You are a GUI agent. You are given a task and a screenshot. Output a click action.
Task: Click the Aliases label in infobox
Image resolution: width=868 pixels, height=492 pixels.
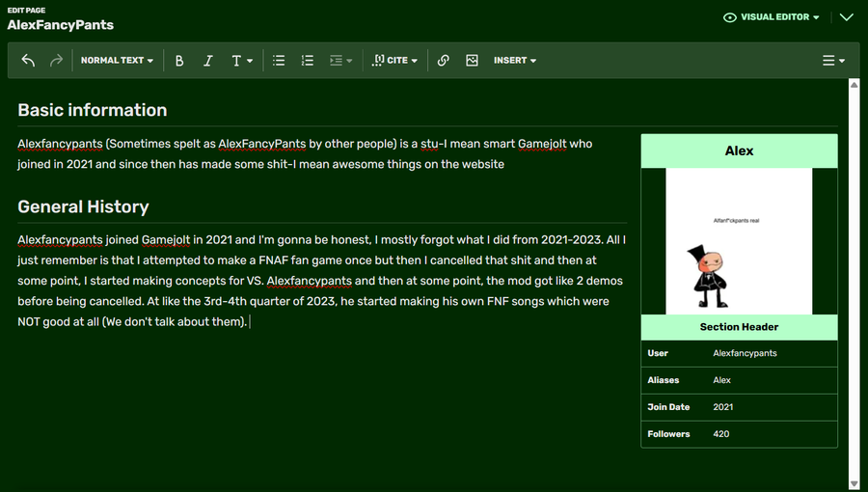pos(664,380)
